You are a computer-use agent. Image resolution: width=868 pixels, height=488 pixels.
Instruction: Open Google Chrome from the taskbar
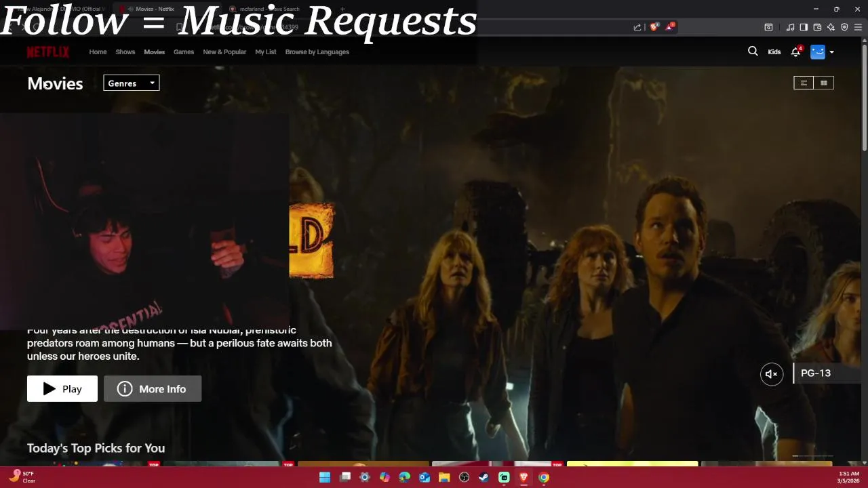(544, 477)
